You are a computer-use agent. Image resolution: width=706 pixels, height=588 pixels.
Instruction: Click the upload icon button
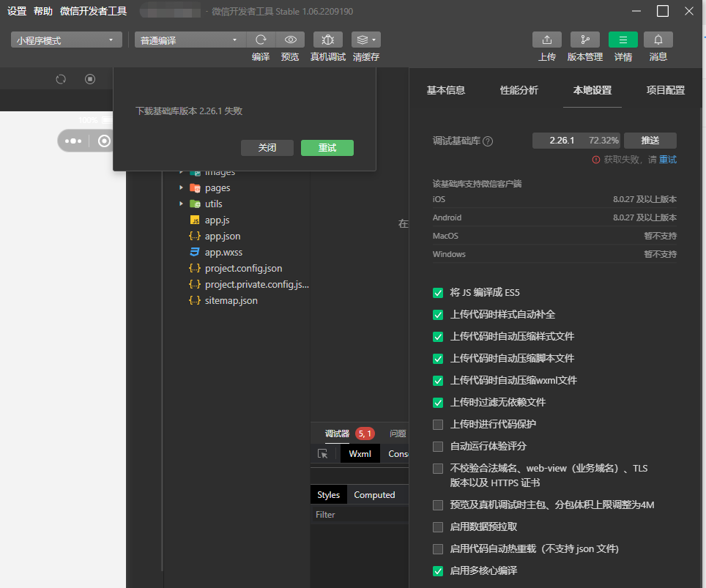click(x=546, y=40)
